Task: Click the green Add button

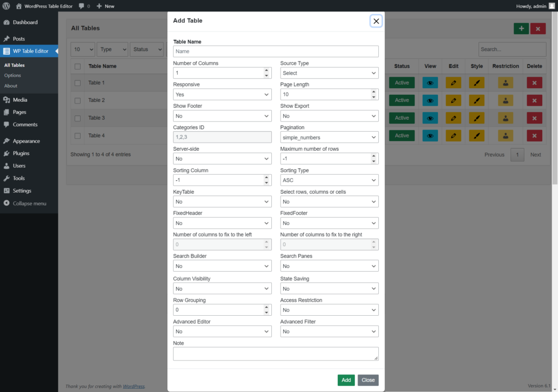Action: [345, 380]
